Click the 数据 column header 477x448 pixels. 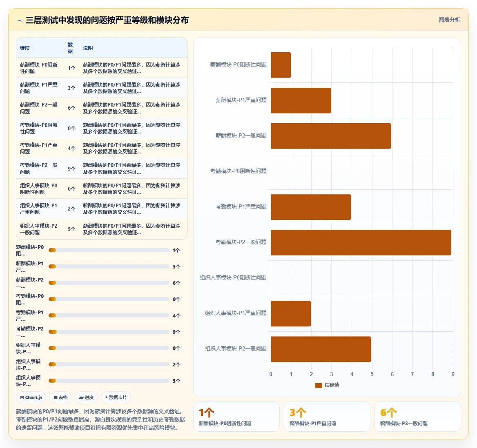[x=70, y=48]
